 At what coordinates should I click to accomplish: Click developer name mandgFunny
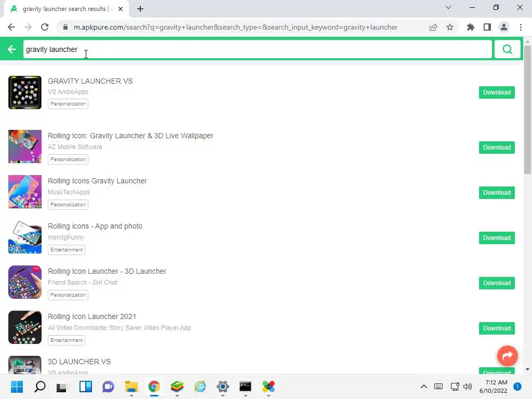(x=66, y=237)
